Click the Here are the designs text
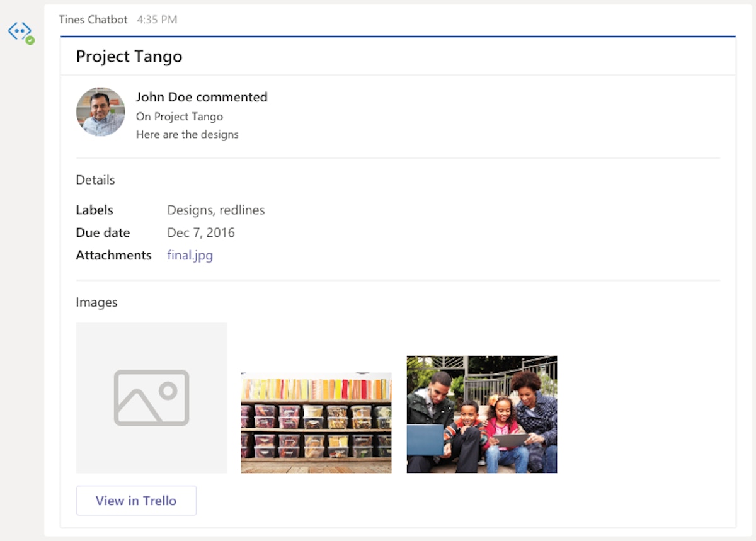The width and height of the screenshot is (756, 541). coord(187,134)
